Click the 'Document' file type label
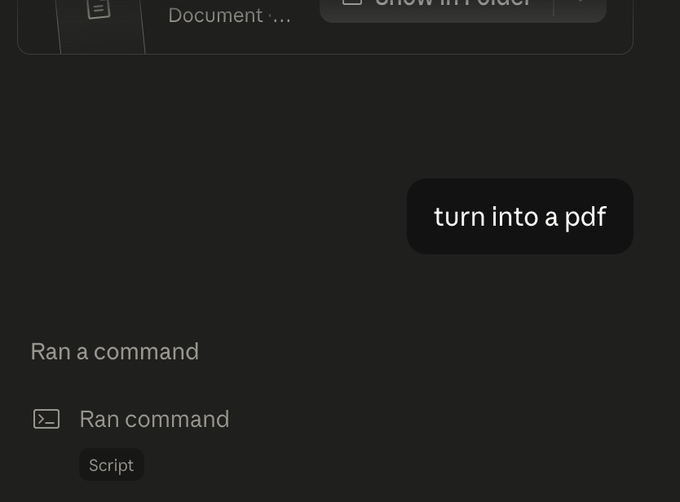680x502 pixels. coord(215,16)
